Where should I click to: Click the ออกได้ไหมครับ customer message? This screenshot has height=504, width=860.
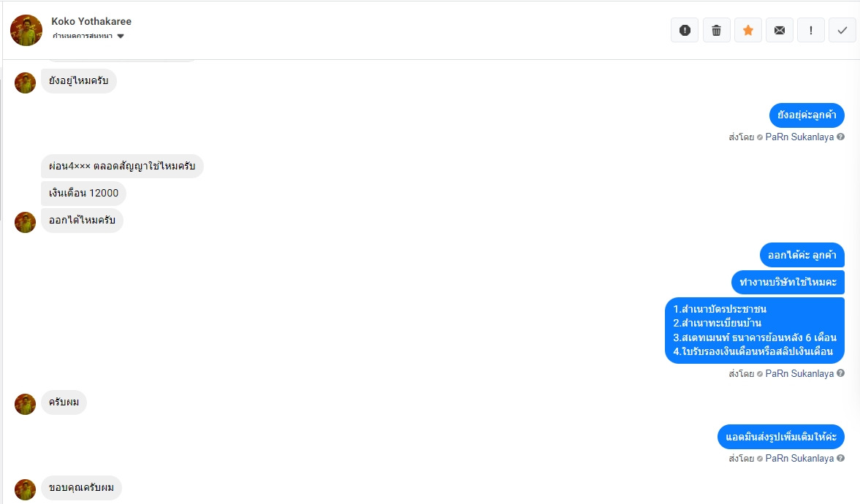tap(82, 221)
